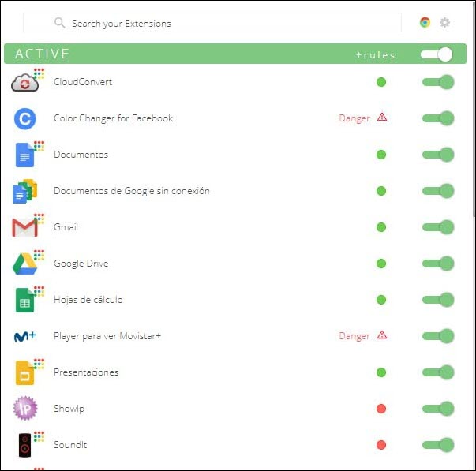The height and width of the screenshot is (471, 476).
Task: Disable the Hojas de cálculo toggle
Action: click(438, 300)
